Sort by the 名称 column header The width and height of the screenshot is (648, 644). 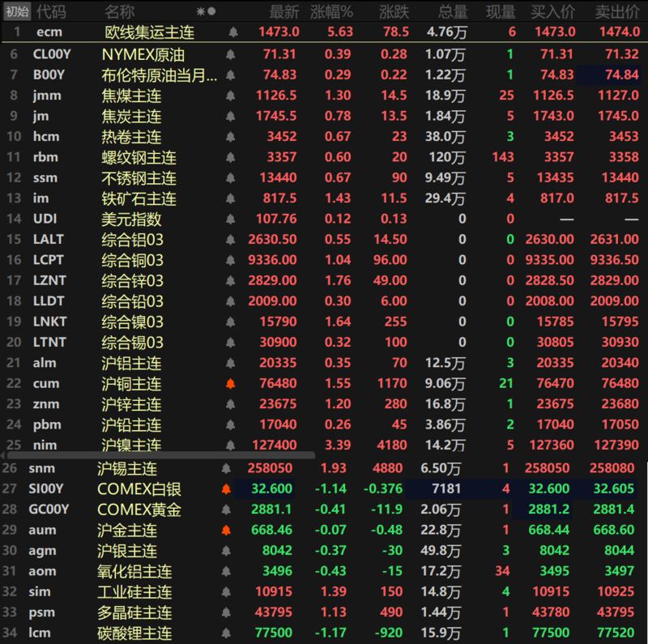(119, 11)
